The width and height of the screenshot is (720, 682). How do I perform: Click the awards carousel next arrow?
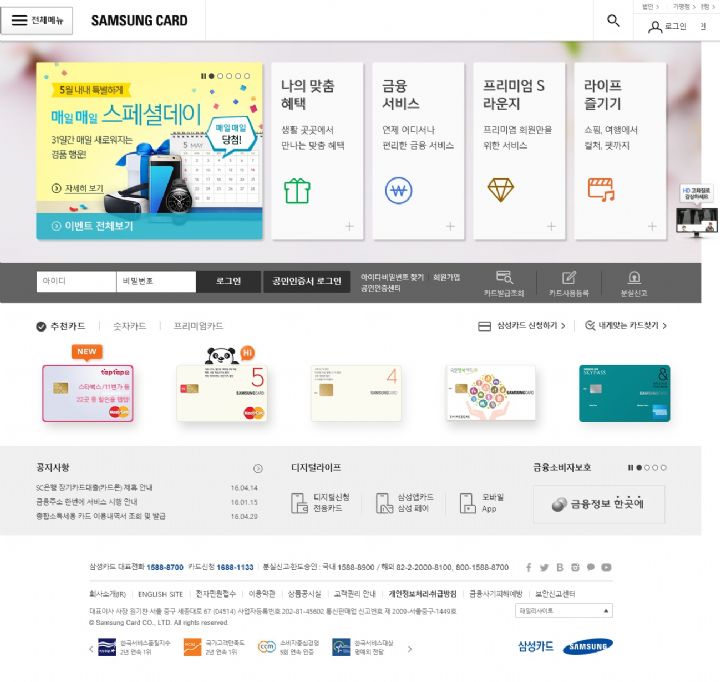click(x=410, y=649)
